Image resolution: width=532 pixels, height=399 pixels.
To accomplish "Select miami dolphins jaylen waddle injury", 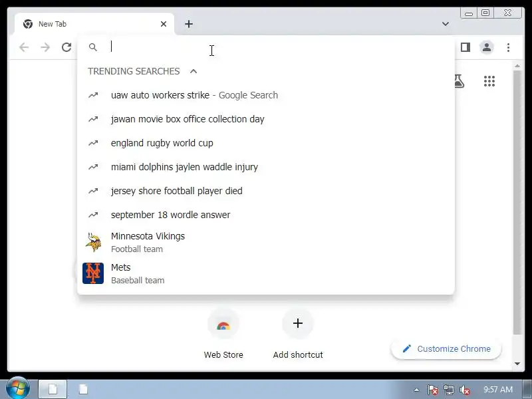I will [266, 167].
